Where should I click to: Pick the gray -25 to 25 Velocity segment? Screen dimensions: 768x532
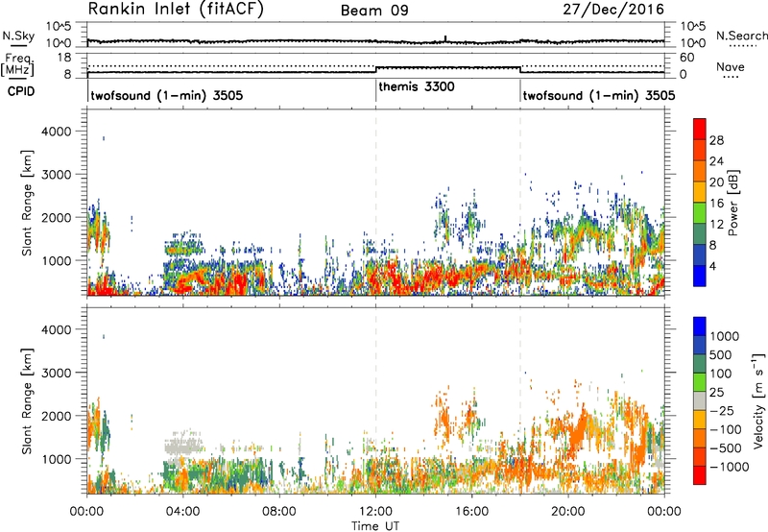700,400
